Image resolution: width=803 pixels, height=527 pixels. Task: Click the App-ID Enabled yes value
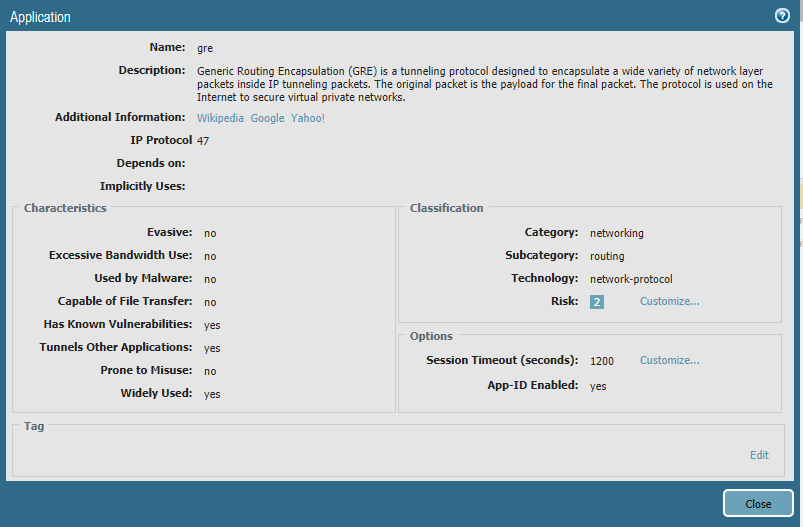598,386
